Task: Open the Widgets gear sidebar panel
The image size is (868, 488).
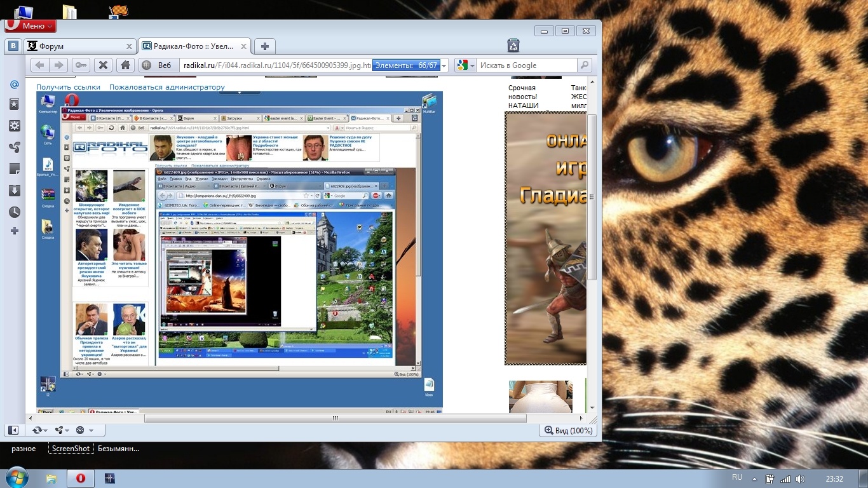Action: pos(14,126)
